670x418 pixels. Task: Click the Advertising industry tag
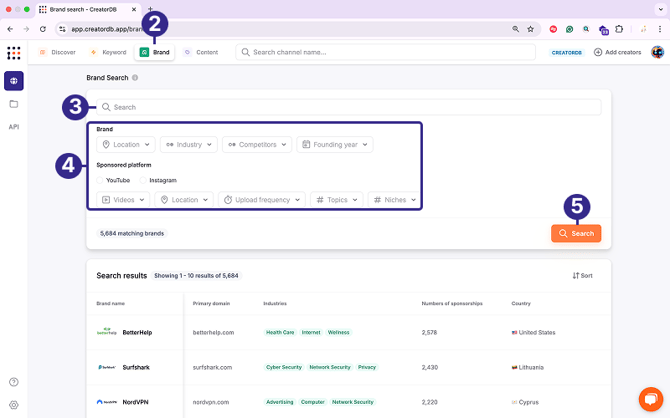coord(279,402)
